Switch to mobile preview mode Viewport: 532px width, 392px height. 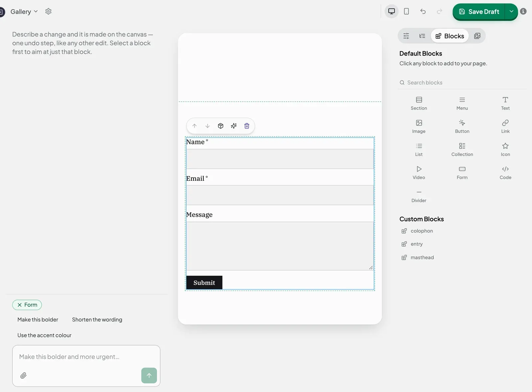[406, 11]
